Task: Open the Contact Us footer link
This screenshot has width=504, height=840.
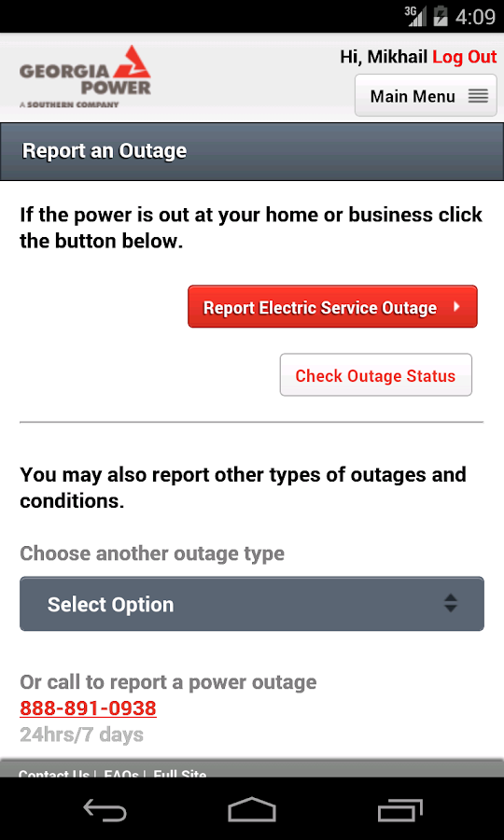Action: (53, 774)
